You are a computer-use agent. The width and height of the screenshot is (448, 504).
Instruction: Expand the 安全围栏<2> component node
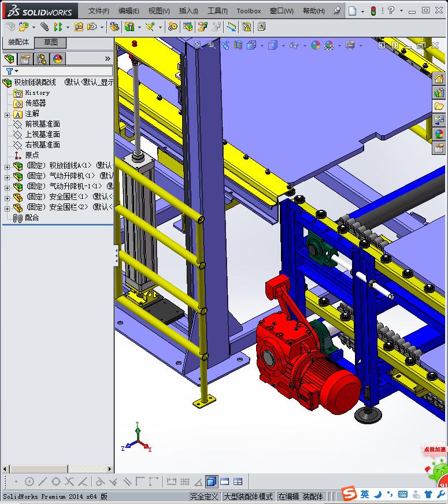point(7,209)
